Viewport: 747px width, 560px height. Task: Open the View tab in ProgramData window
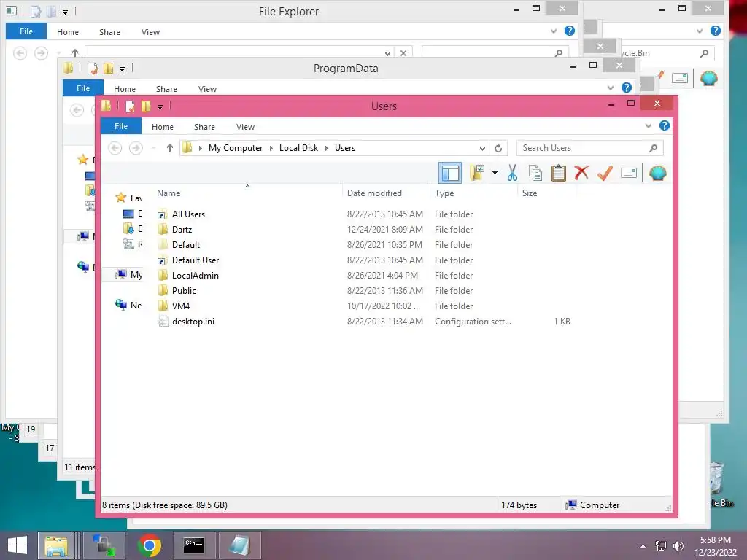(207, 88)
